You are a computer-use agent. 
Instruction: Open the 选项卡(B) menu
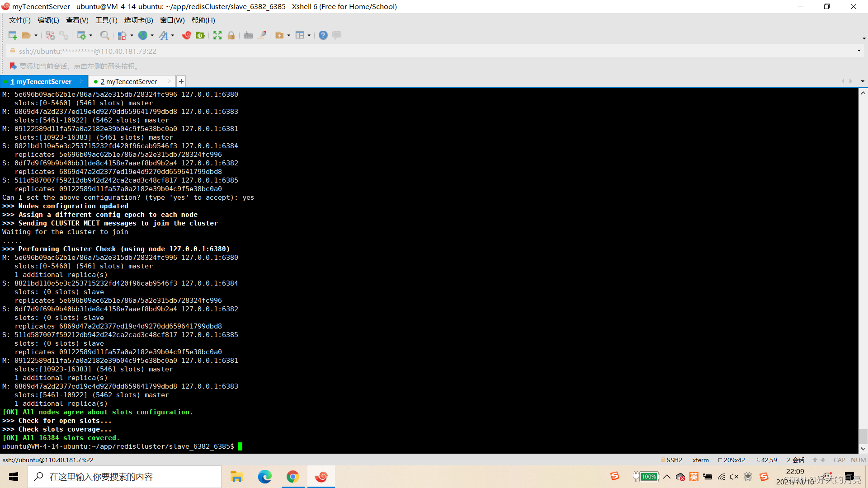coord(139,20)
